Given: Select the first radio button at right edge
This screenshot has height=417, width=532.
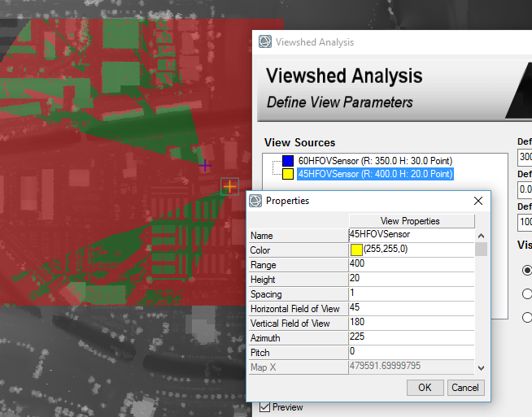Looking at the screenshot, I should pos(527,270).
